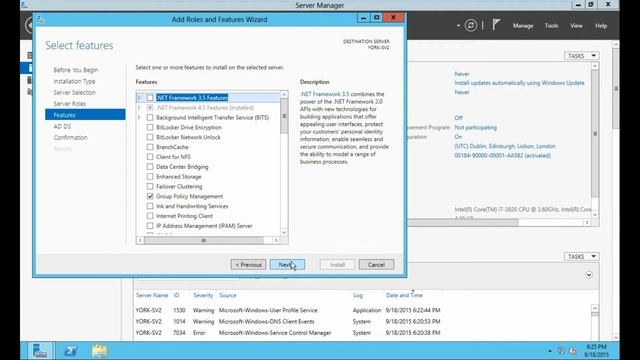The width and height of the screenshot is (640, 360).
Task: Open the notifications flag icon
Action: [x=496, y=25]
